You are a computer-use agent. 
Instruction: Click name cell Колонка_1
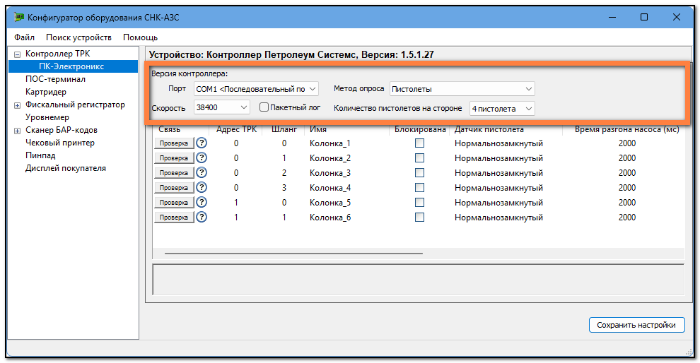pyautogui.click(x=330, y=143)
